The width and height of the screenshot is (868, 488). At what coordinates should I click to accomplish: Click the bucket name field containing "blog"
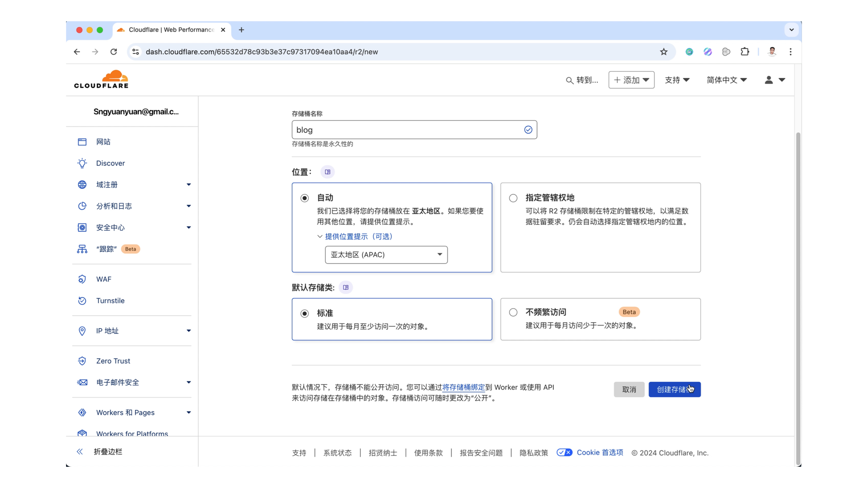point(407,130)
